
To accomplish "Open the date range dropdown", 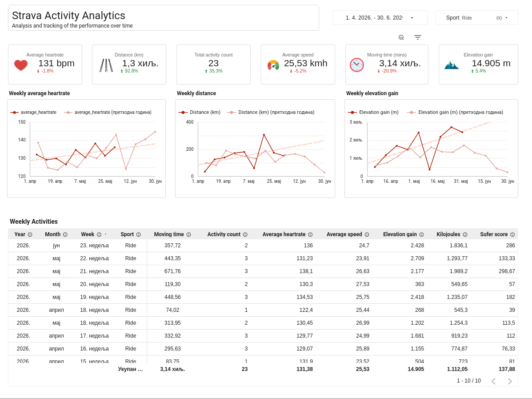I will (x=380, y=18).
